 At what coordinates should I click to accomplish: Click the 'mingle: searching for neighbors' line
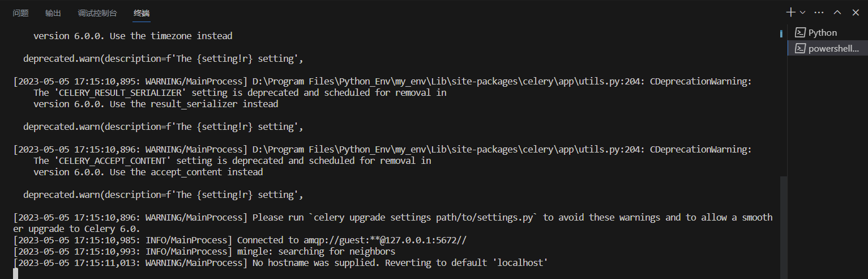click(204, 251)
